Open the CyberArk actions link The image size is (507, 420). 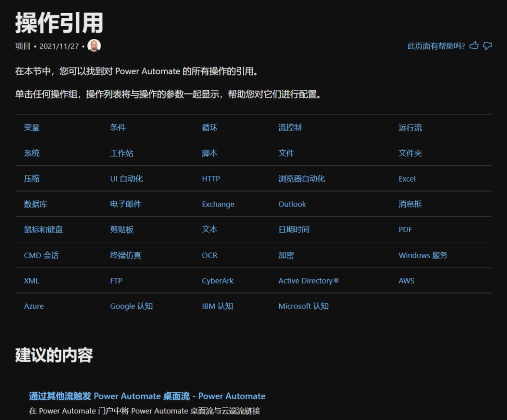coord(218,281)
